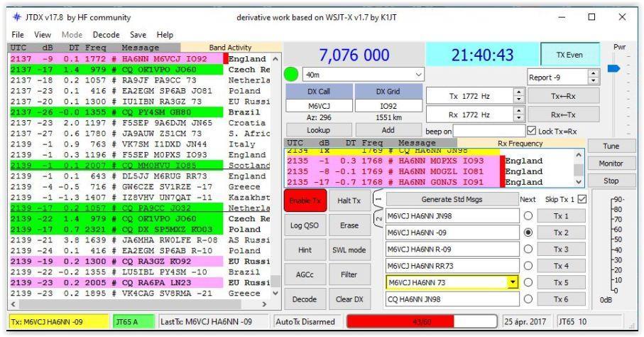The image size is (644, 337).
Task: Open the View menu
Action: [43, 35]
